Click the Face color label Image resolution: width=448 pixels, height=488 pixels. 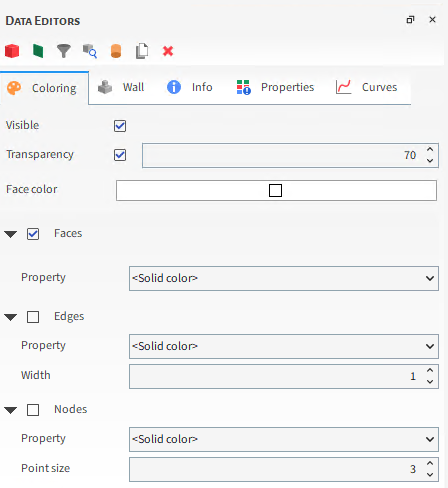[x=32, y=189]
